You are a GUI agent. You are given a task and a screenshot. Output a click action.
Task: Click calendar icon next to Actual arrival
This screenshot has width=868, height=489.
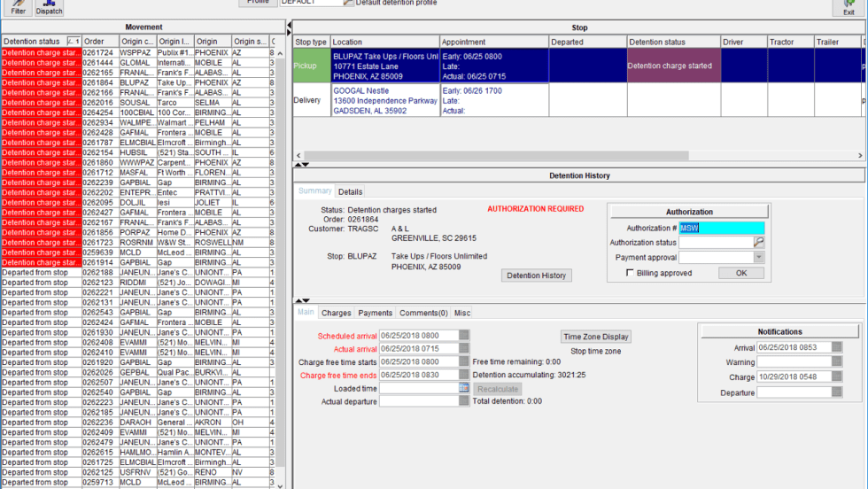tap(464, 349)
